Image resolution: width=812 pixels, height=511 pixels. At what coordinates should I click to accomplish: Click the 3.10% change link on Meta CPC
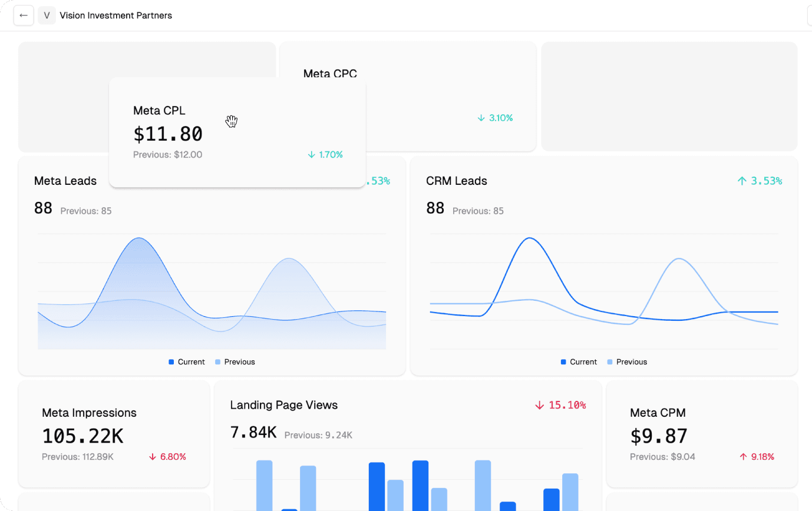pos(499,118)
